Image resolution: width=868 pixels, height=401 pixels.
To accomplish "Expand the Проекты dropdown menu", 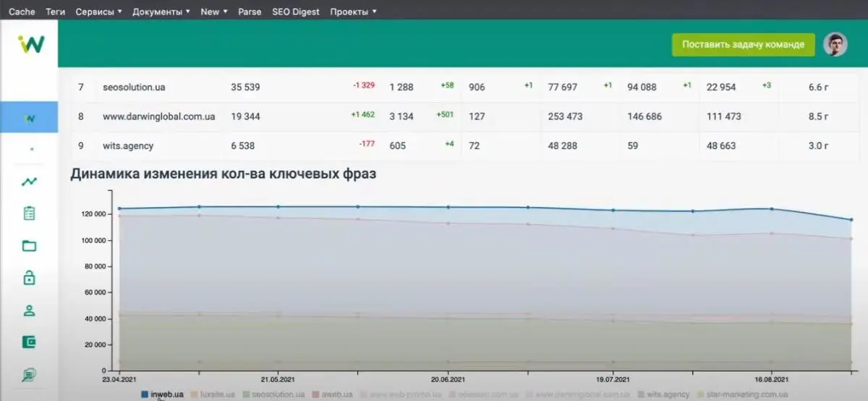I will (353, 12).
